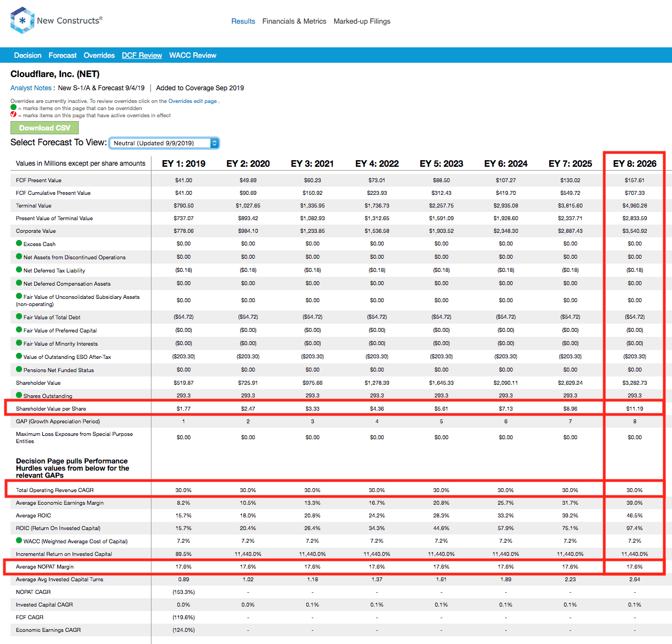Click the Maximum Loss Exposure from Special Purpose Entities label
The width and height of the screenshot is (672, 644).
pos(74,438)
